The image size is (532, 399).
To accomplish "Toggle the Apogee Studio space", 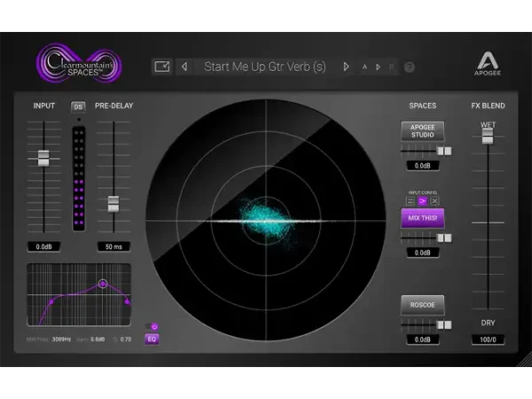I will 422,131.
